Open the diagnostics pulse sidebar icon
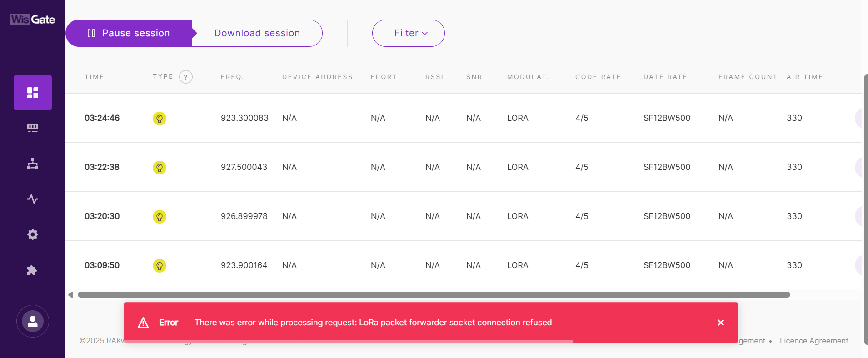The image size is (868, 358). click(33, 199)
